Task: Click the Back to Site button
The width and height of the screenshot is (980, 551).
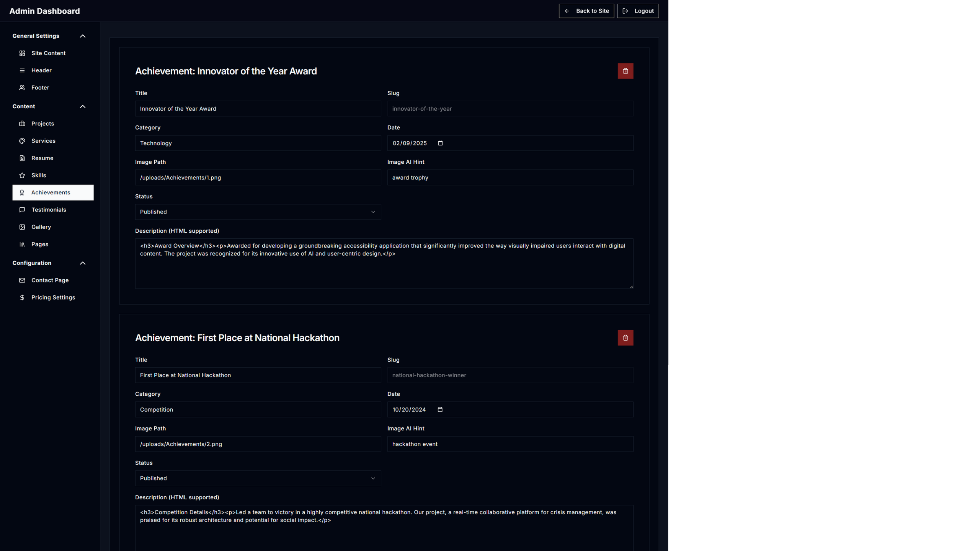Action: click(x=586, y=11)
